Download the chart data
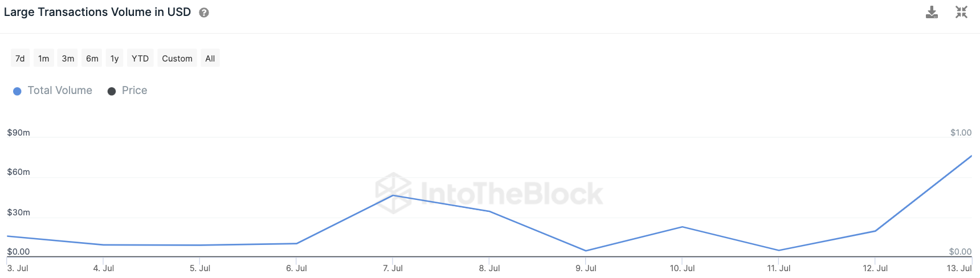The height and width of the screenshot is (278, 980). [932, 12]
